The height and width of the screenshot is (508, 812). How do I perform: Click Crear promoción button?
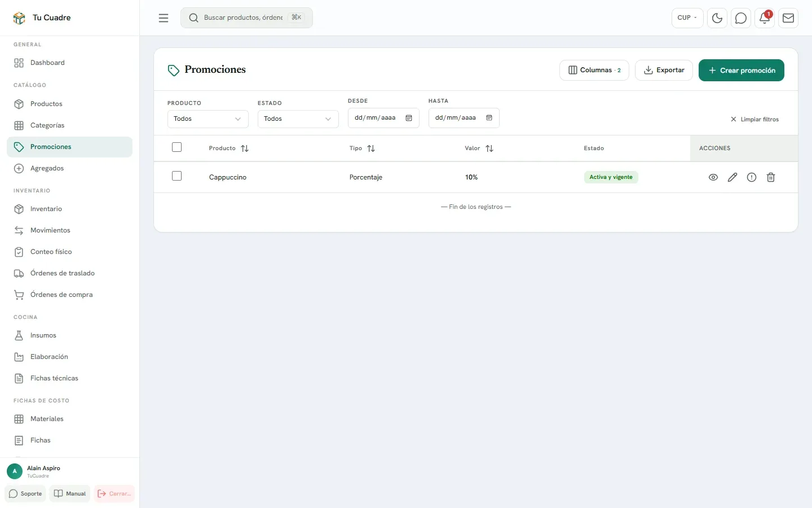742,70
